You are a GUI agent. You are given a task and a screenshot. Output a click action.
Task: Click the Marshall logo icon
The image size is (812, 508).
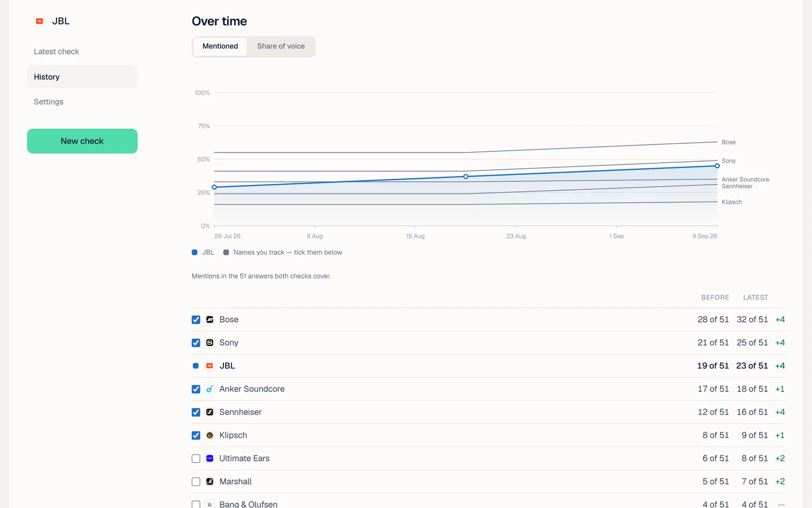210,482
